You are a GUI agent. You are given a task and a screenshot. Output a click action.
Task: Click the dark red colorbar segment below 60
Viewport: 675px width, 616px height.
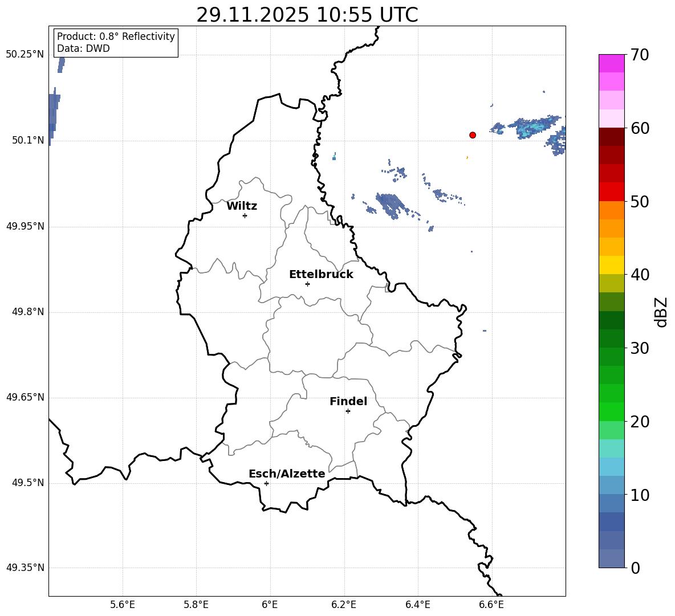click(611, 137)
